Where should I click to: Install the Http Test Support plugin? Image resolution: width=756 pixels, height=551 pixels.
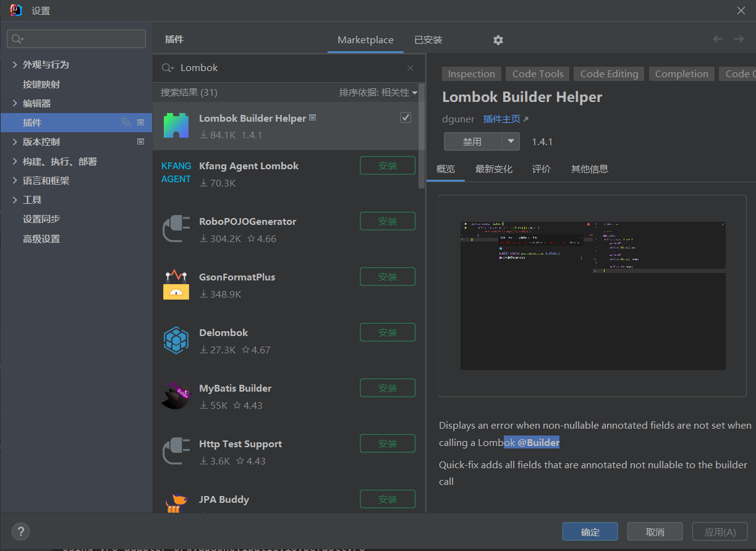(x=388, y=444)
